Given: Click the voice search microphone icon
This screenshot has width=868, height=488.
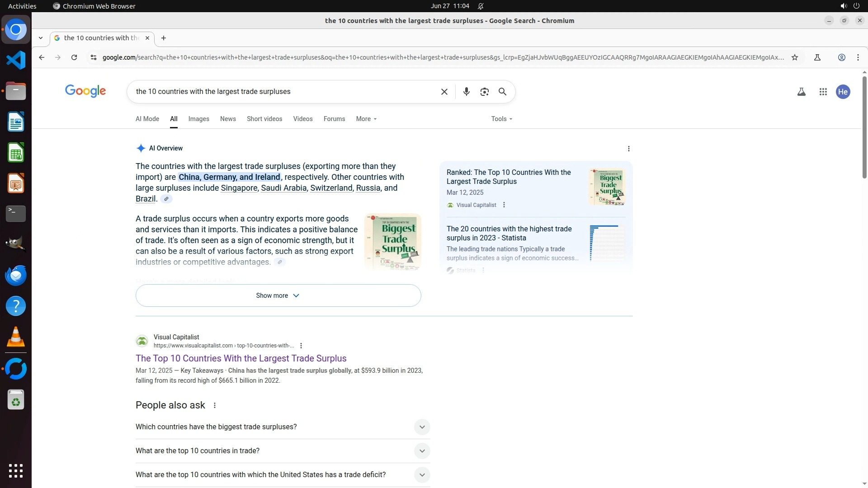Looking at the screenshot, I should pyautogui.click(x=466, y=92).
